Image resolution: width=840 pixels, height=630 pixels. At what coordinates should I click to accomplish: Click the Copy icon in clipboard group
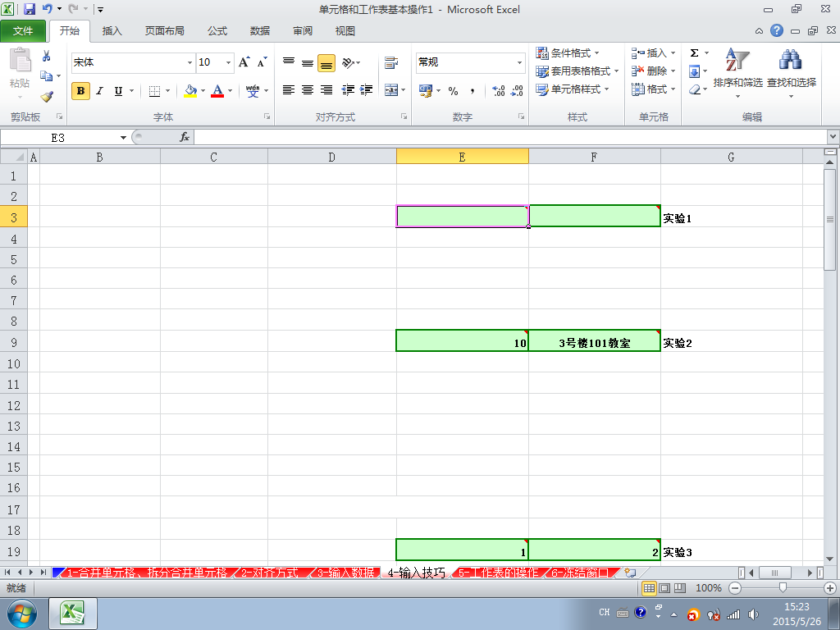pos(47,76)
